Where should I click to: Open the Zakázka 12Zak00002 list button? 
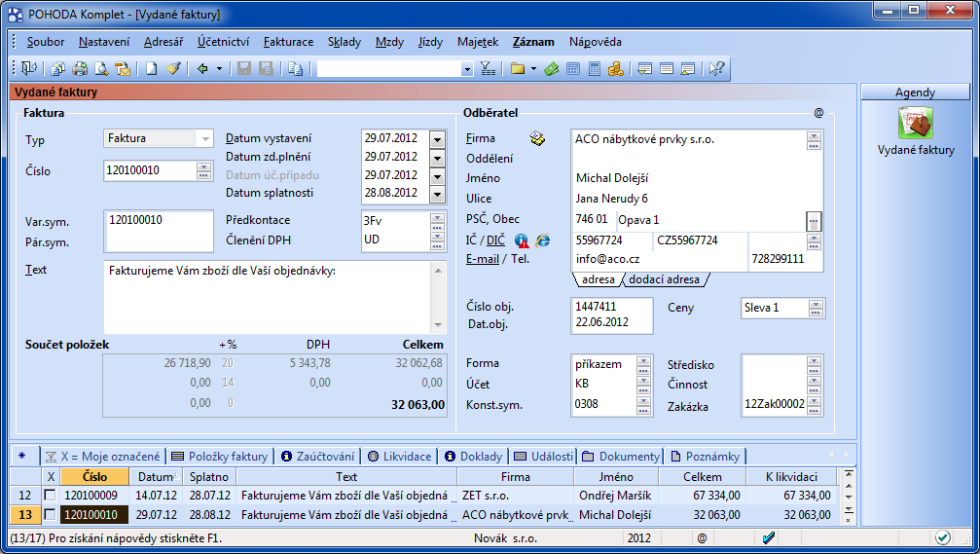814,405
